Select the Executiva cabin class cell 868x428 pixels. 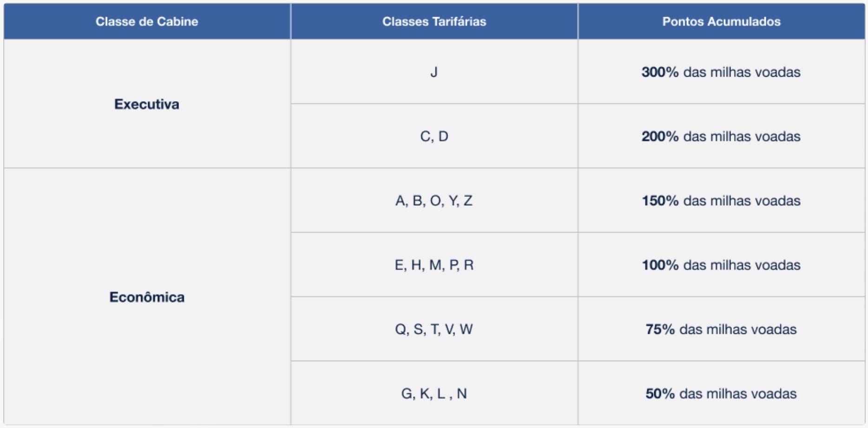pos(147,104)
